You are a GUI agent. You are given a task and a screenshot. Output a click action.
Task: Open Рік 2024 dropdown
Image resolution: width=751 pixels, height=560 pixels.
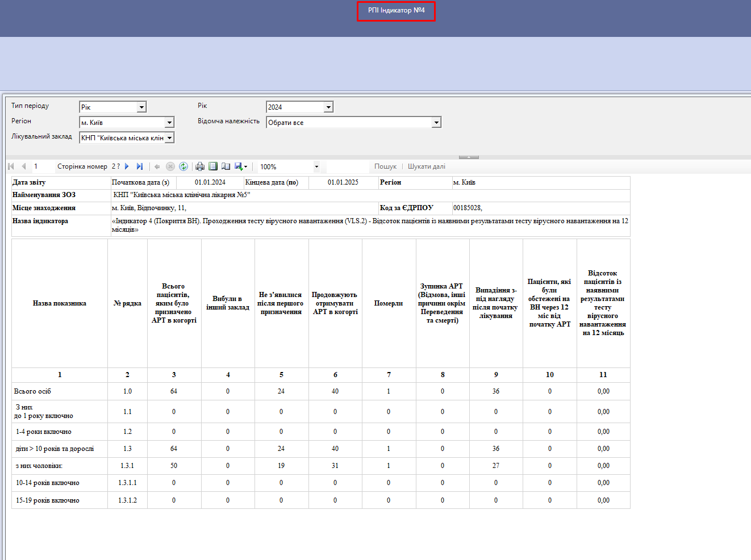(328, 107)
